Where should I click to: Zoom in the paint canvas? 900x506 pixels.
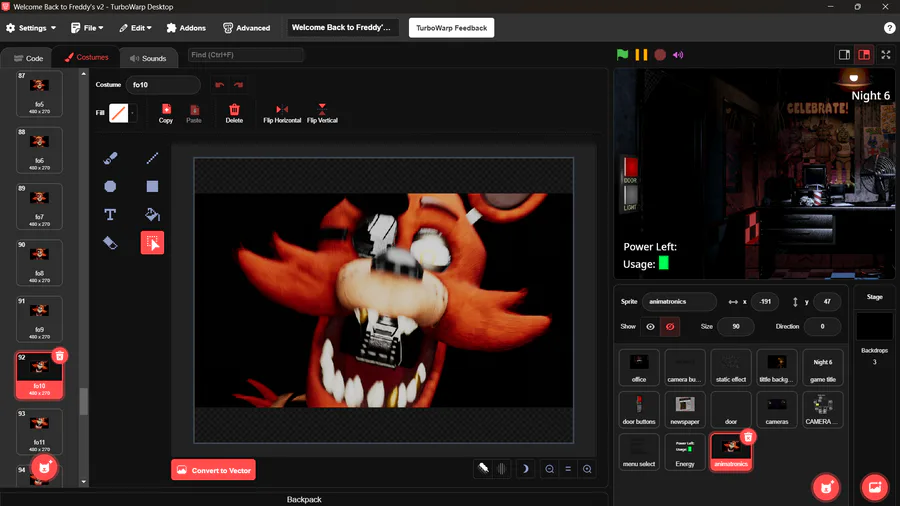point(587,469)
